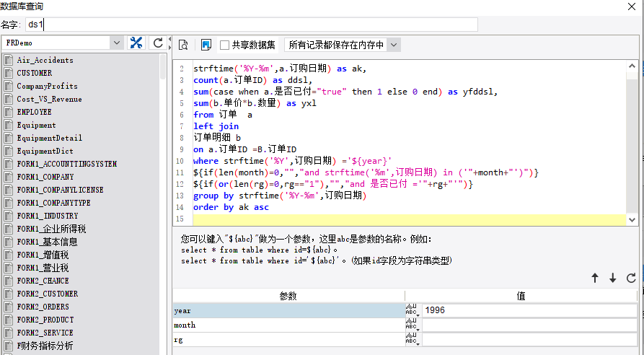
Task: Click the save as stored procedure icon
Action: [x=206, y=45]
